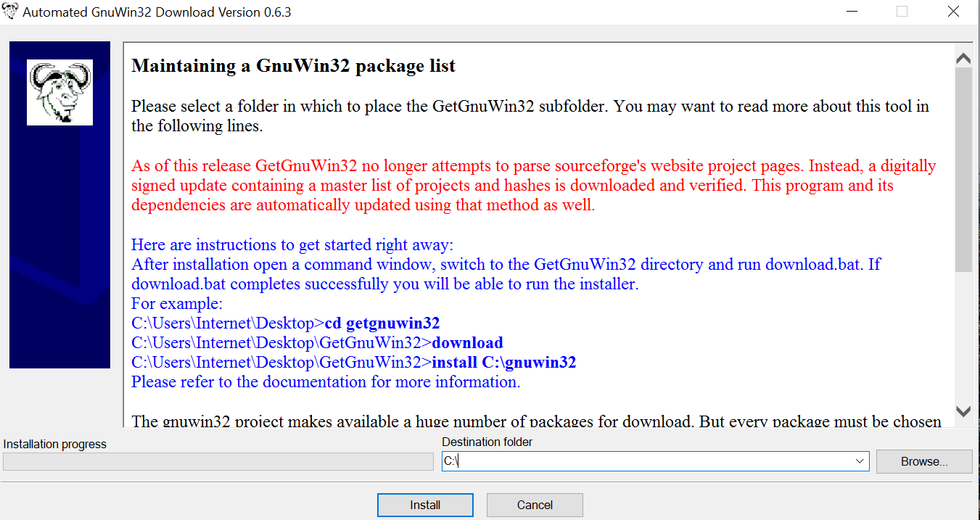Click the red release notice paragraph
The image size is (980, 520).
point(533,186)
